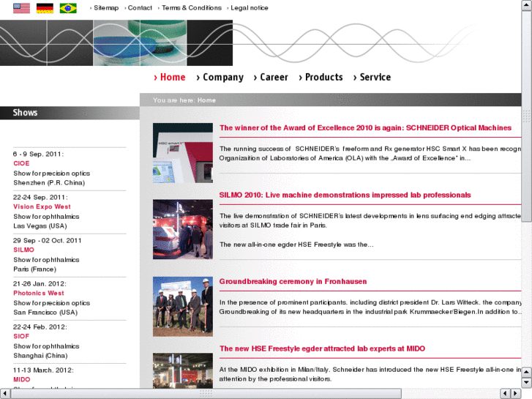
Task: Click the HSC Smart X machine thumbnail
Action: [183, 153]
